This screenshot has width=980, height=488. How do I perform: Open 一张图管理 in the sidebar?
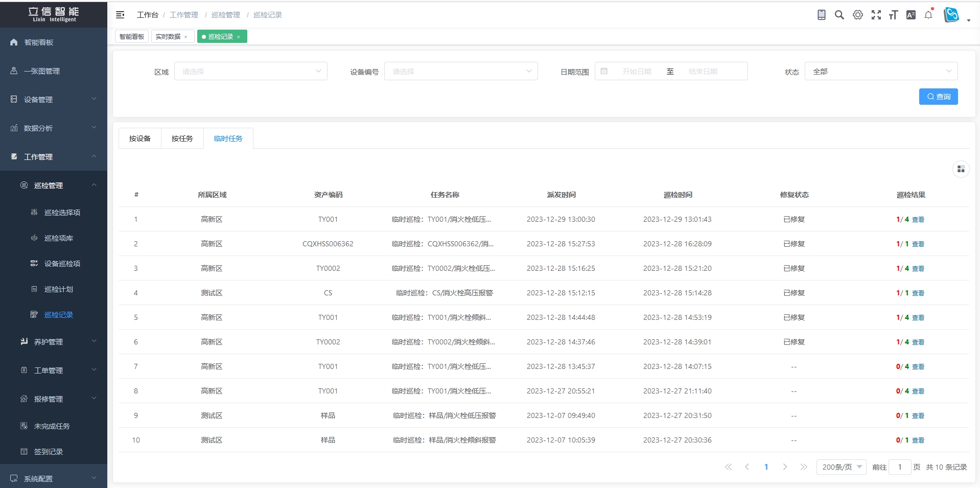[54, 71]
